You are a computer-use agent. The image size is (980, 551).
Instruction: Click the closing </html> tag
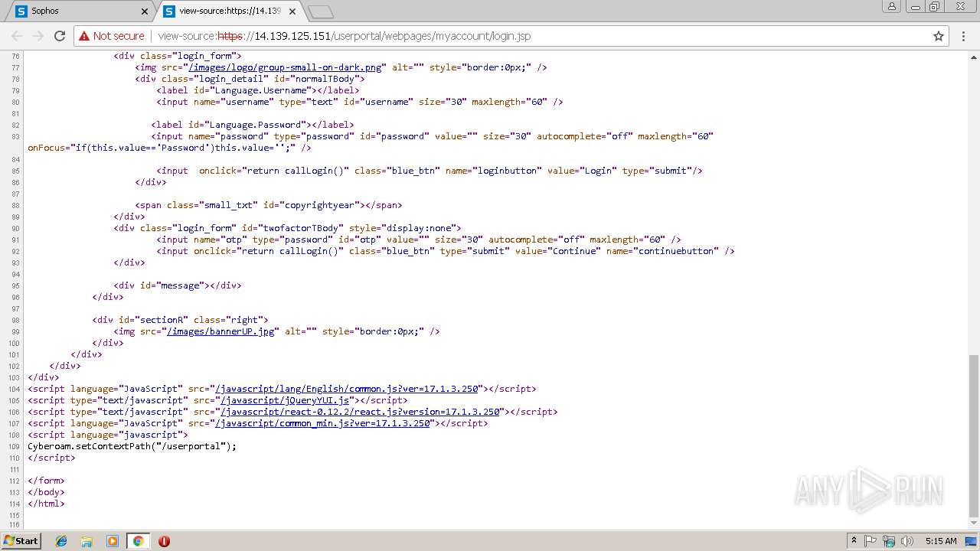(x=46, y=504)
